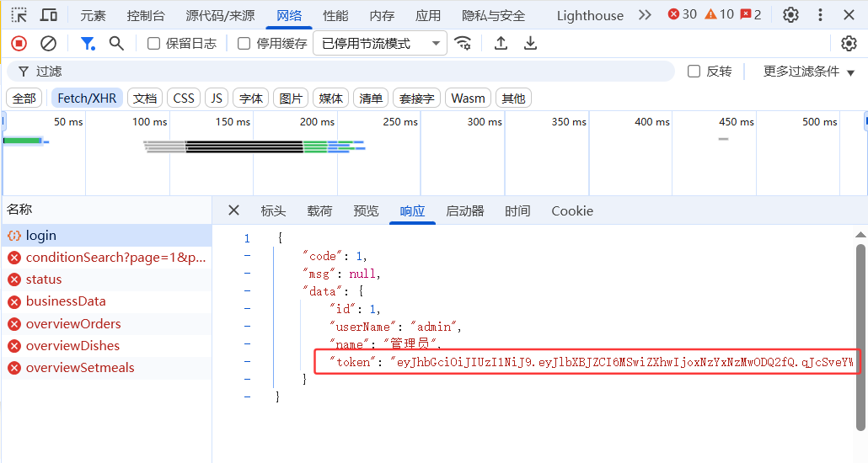This screenshot has height=463, width=868.
Task: Select the overviewSetmeals request
Action: click(107, 368)
